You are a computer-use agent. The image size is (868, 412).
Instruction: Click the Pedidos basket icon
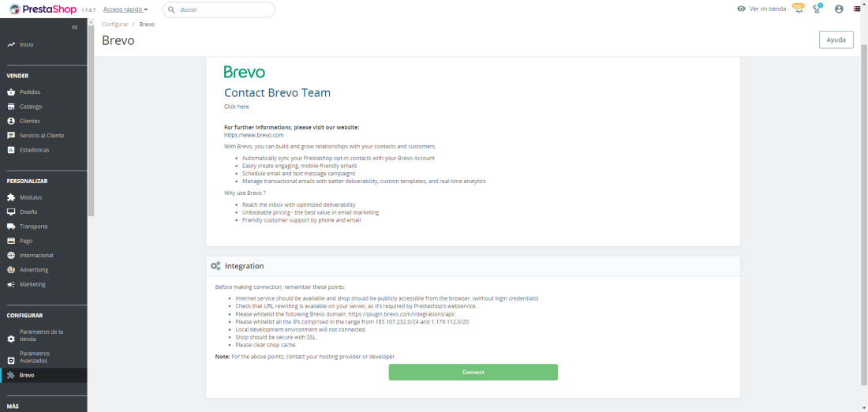[11, 92]
